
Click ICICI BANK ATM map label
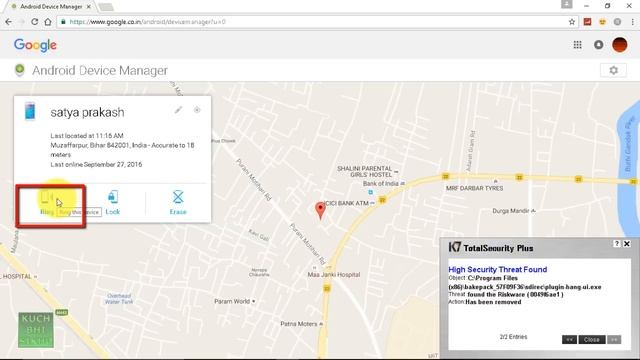pyautogui.click(x=346, y=203)
